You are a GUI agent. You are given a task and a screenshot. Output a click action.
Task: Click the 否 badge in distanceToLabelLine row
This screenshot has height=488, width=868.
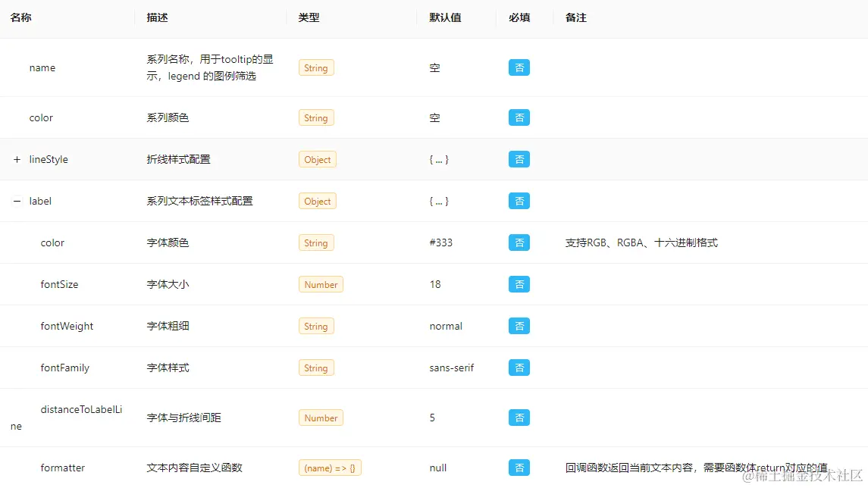pos(519,418)
